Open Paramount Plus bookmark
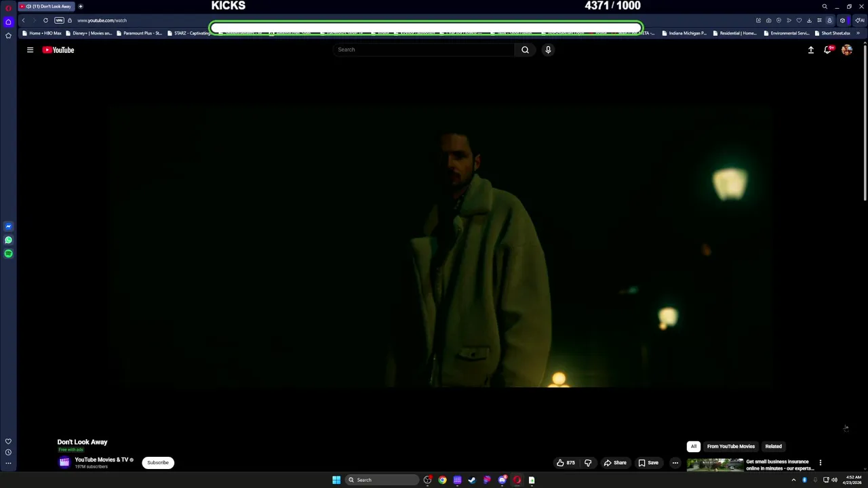868x488 pixels. coord(139,33)
